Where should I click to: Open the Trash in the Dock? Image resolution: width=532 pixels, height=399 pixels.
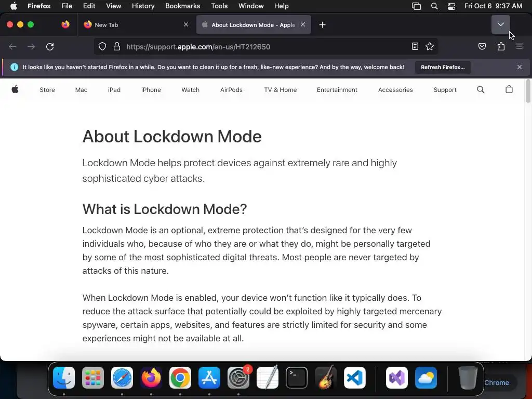468,378
